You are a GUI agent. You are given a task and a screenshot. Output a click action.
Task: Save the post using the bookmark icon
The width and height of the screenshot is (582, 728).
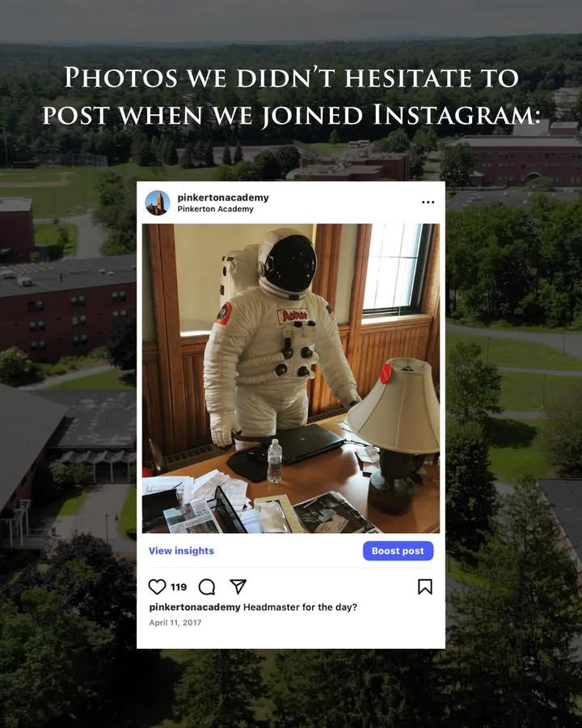point(425,586)
